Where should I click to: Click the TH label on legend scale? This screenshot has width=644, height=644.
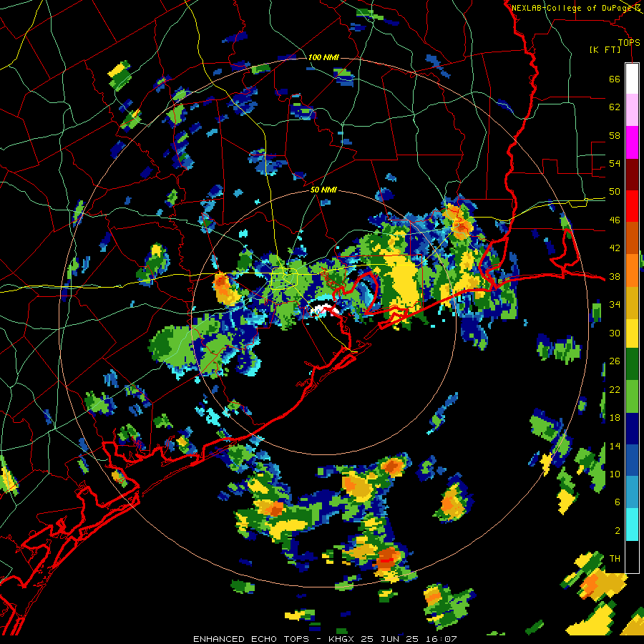tap(615, 559)
